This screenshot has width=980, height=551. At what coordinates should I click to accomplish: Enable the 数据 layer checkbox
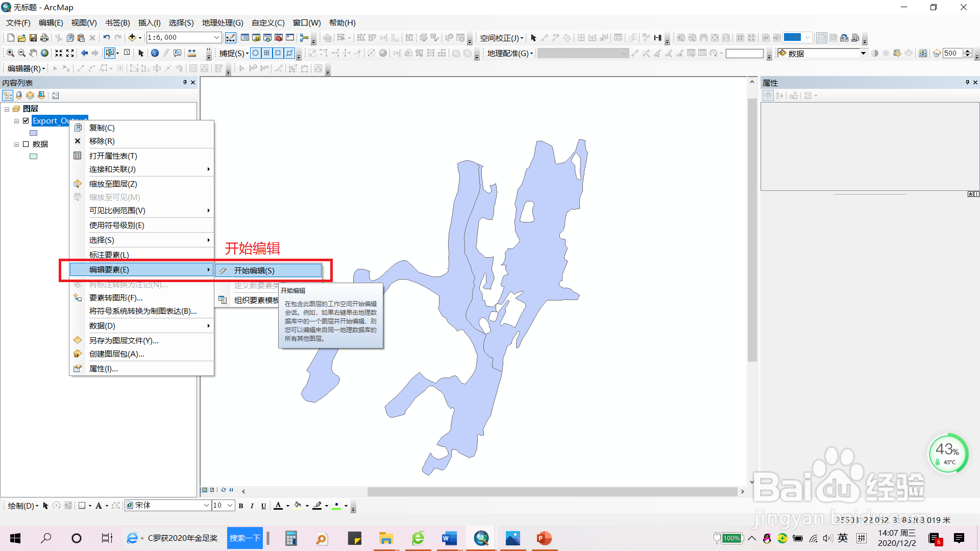[26, 144]
